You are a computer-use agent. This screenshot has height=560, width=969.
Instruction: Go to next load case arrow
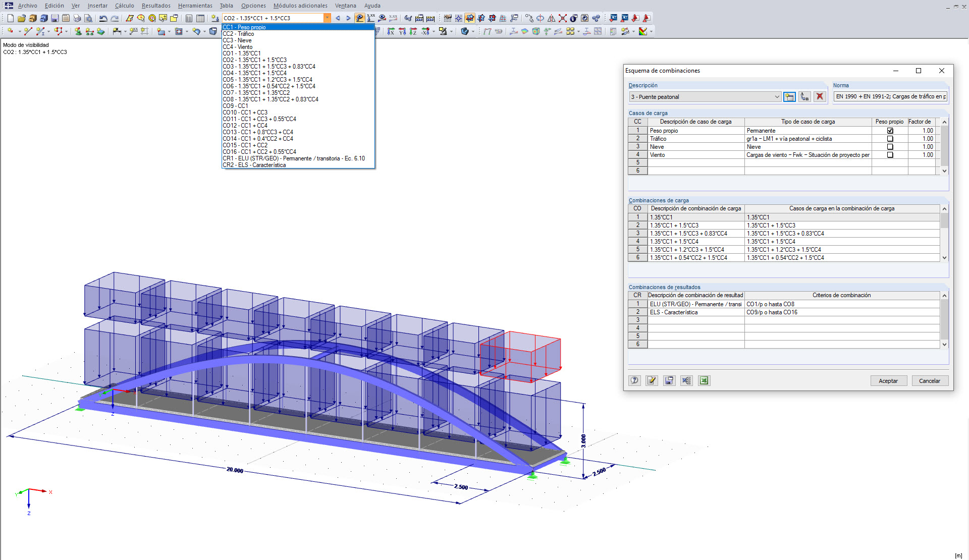pyautogui.click(x=348, y=18)
